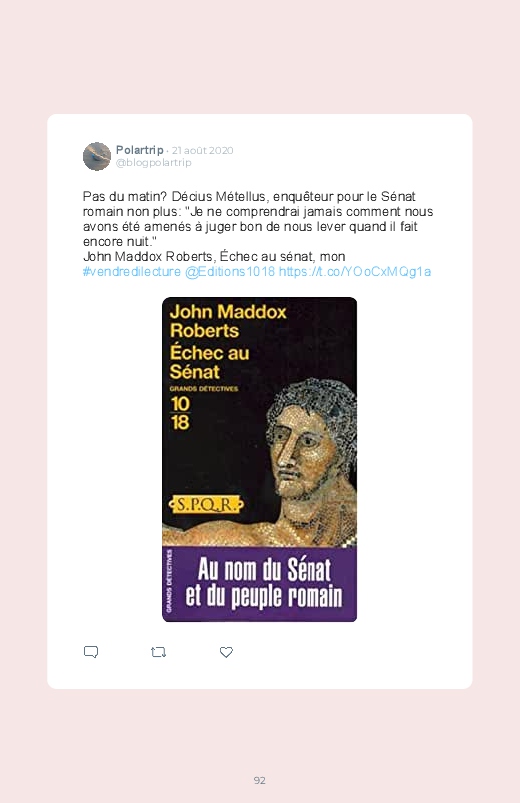Click the small 'Grands Détectives' text above 10 18
The height and width of the screenshot is (803, 520).
coord(204,389)
